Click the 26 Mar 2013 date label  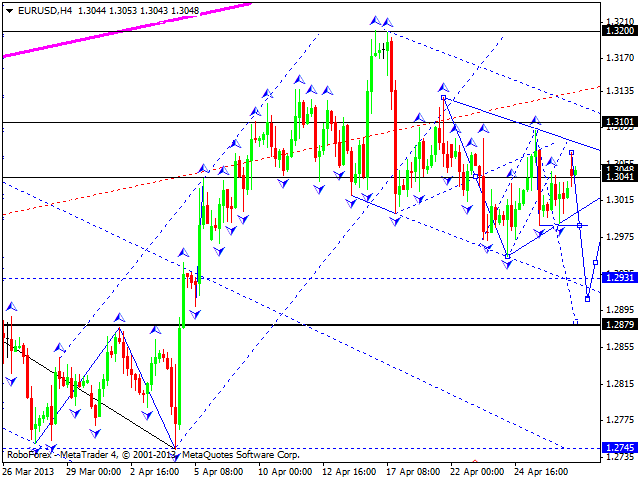(29, 471)
